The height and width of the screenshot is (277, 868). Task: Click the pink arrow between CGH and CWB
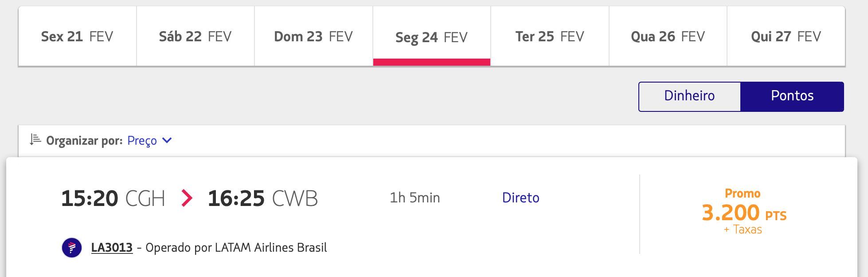coord(187,198)
